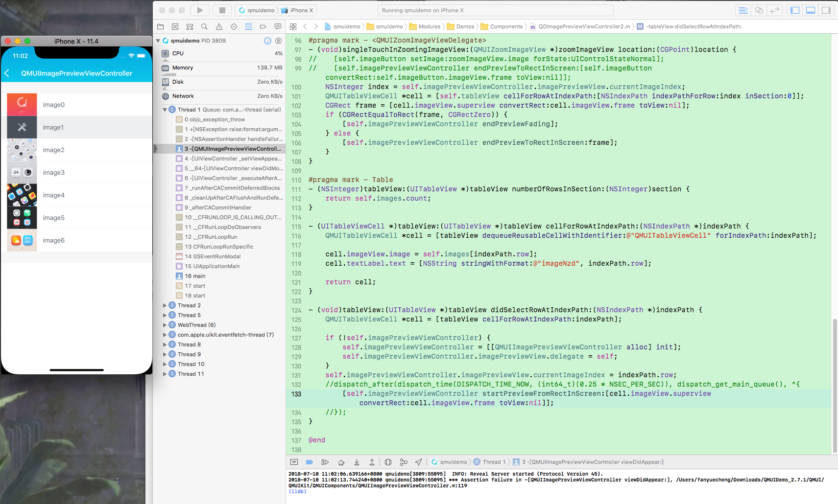The height and width of the screenshot is (504, 838).
Task: Step over the current line
Action: (x=340, y=461)
